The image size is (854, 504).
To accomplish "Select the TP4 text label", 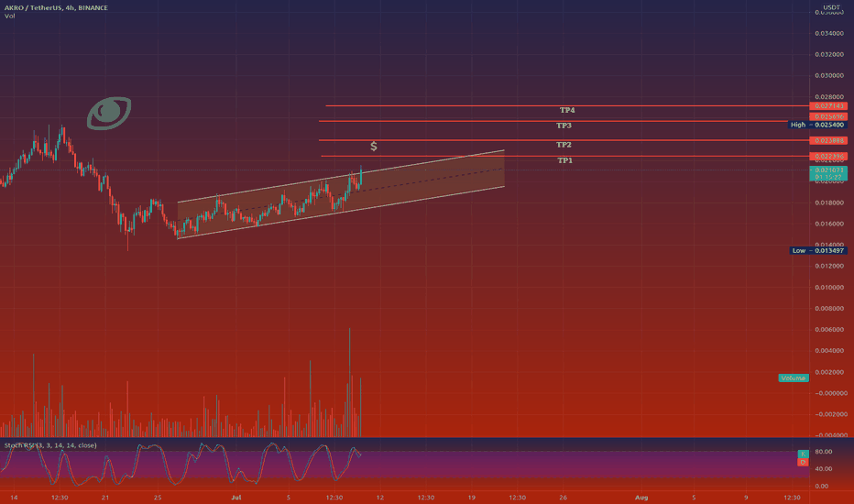I will pyautogui.click(x=567, y=110).
